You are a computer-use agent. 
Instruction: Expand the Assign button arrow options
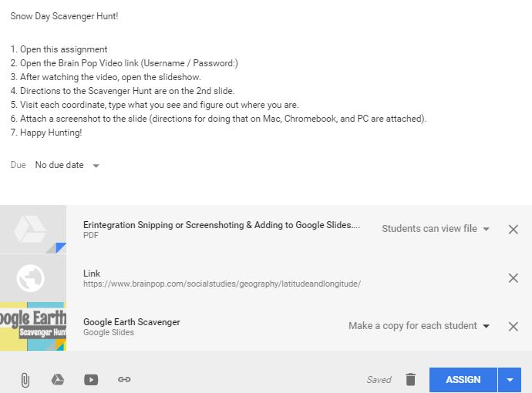click(x=510, y=379)
